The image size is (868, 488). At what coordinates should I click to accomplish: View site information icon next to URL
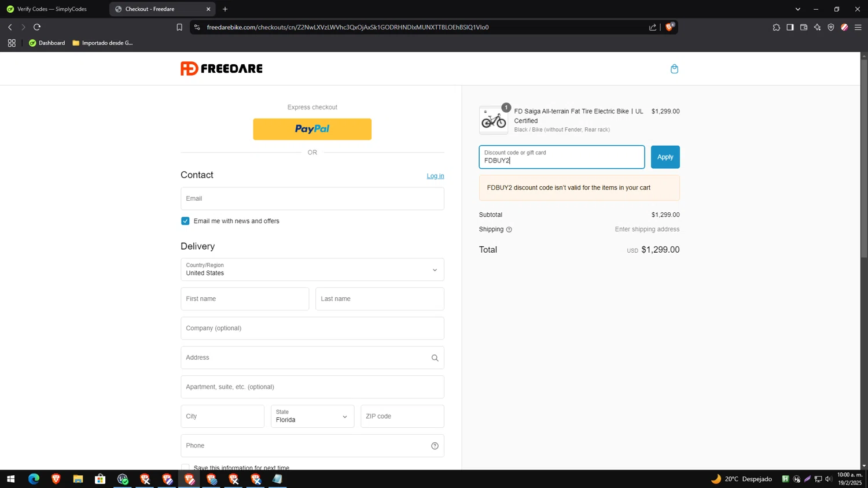(197, 27)
